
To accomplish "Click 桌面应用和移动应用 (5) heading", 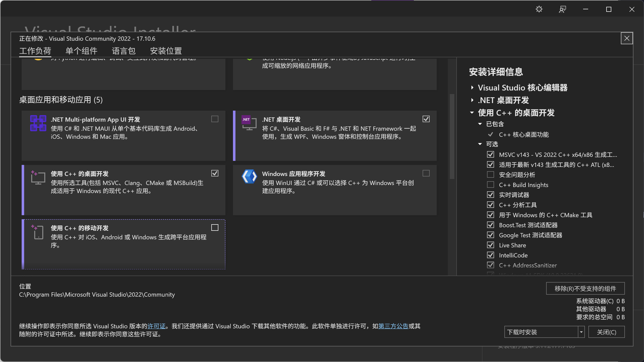I will click(61, 100).
